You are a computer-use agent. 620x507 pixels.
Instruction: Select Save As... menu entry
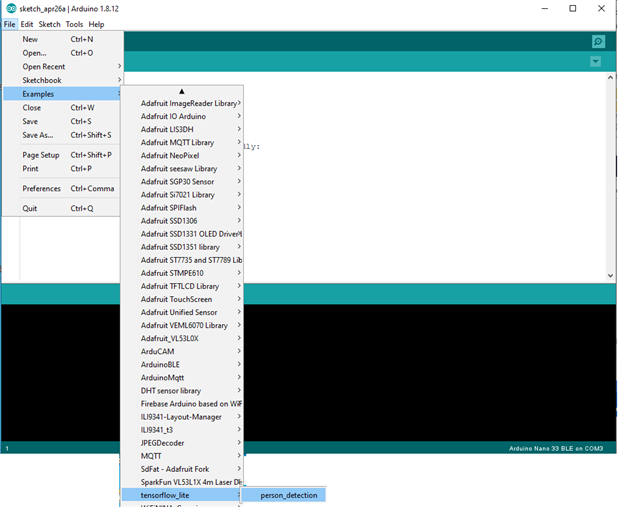[62, 135]
